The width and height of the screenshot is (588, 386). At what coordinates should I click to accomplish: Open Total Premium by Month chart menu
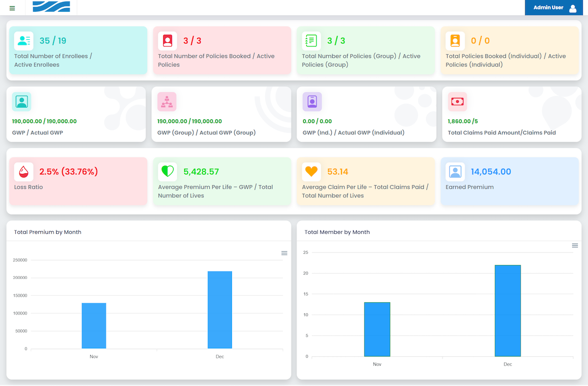[284, 253]
